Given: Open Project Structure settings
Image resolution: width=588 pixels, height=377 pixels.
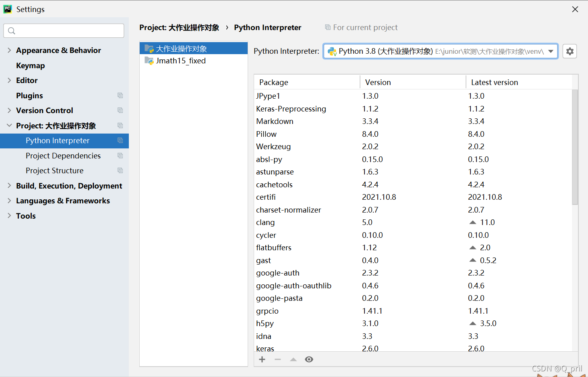Looking at the screenshot, I should point(55,170).
